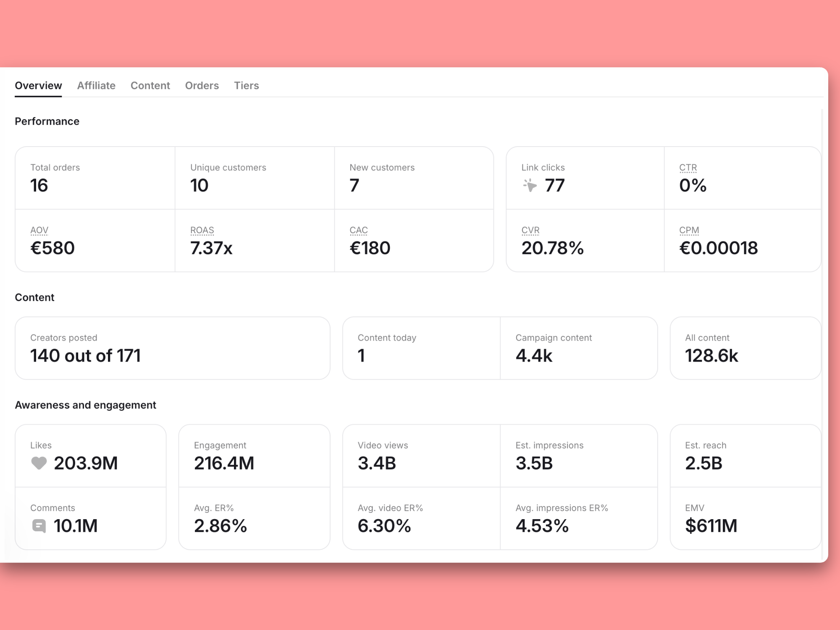
Task: Click the CPM value €0.00018
Action: [x=719, y=248]
